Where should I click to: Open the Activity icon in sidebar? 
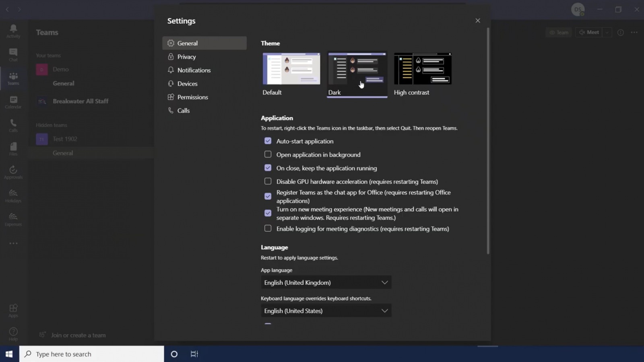[13, 31]
